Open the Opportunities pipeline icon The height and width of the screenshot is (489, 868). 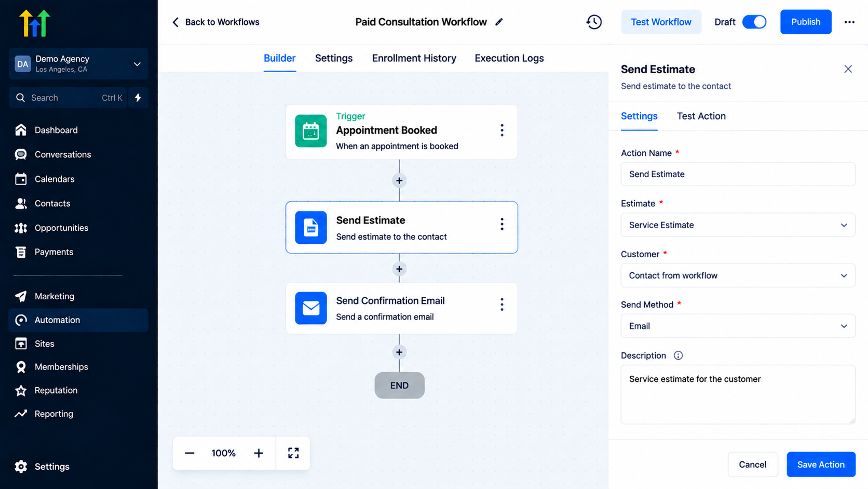tap(21, 228)
